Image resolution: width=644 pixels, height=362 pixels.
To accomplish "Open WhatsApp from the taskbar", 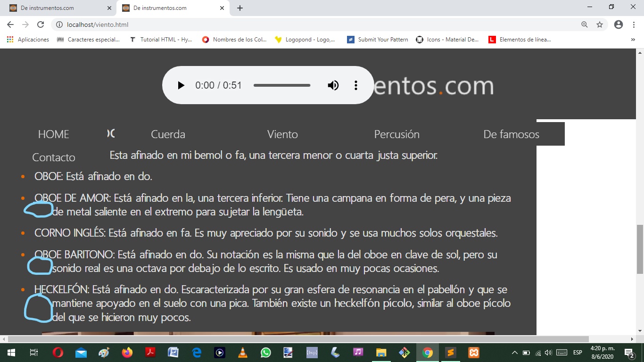I will [x=265, y=353].
